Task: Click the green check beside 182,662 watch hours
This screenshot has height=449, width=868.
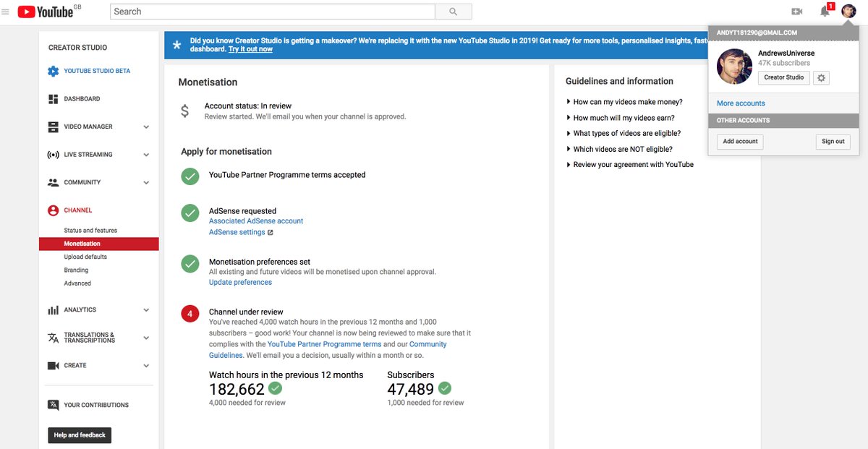Action: click(x=276, y=388)
